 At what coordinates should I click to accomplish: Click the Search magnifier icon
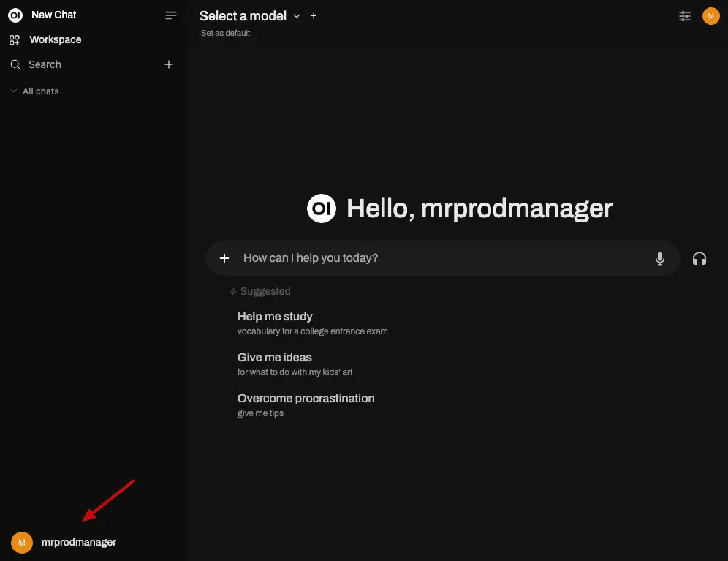[15, 64]
